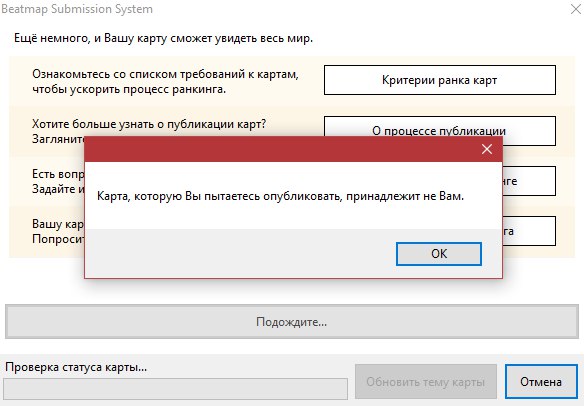Click the partially hidden button ending in "га"
584x406 pixels.
tap(529, 231)
